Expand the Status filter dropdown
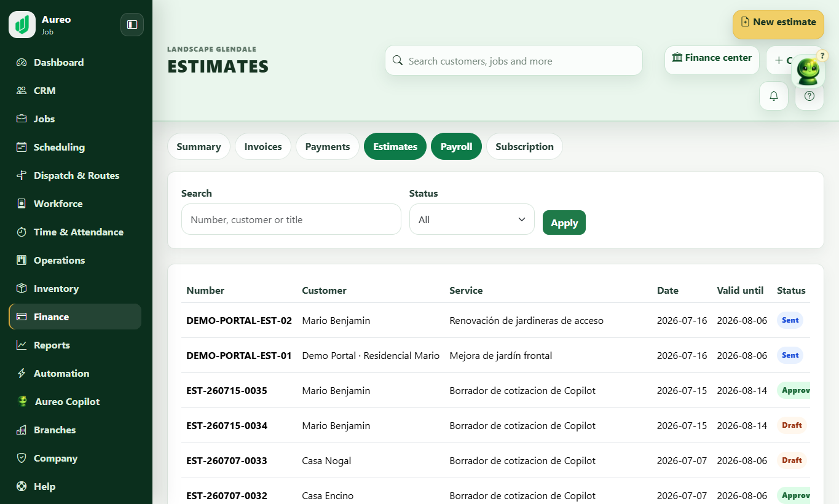Screen dimensions: 839x504 tap(472, 219)
